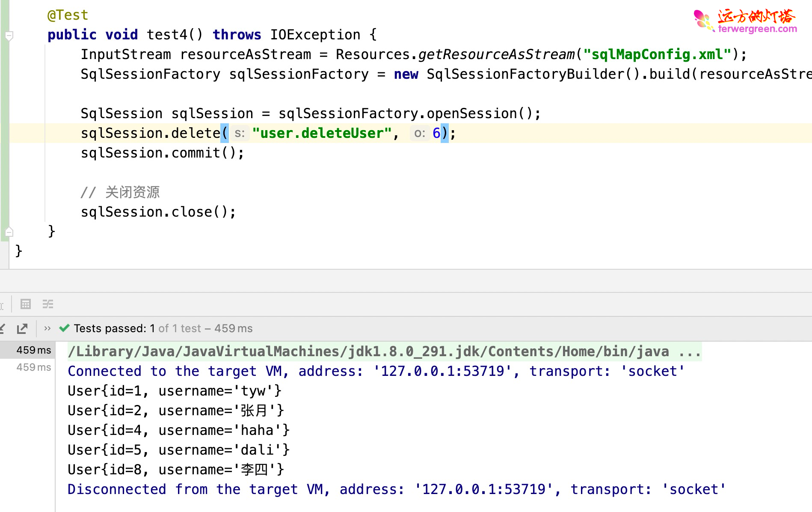
Task: Click the 'Disconnected from the target VM' line
Action: (396, 489)
